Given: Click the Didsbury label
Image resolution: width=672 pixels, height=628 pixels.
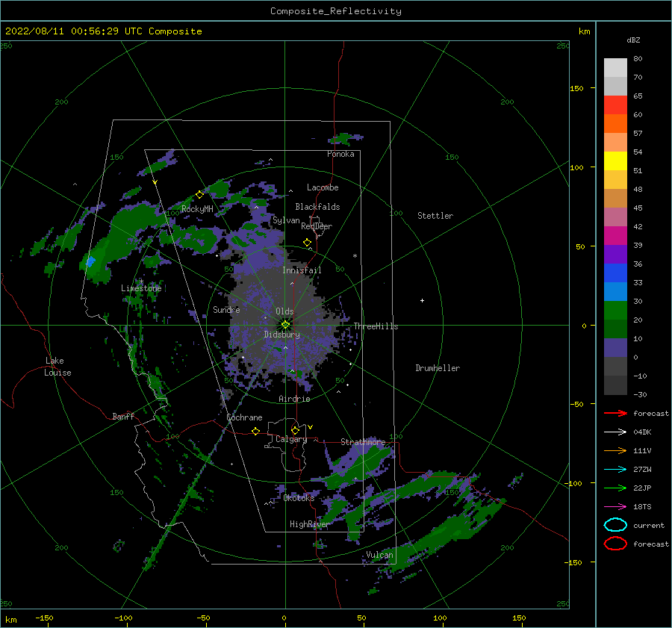Looking at the screenshot, I should point(282,335).
